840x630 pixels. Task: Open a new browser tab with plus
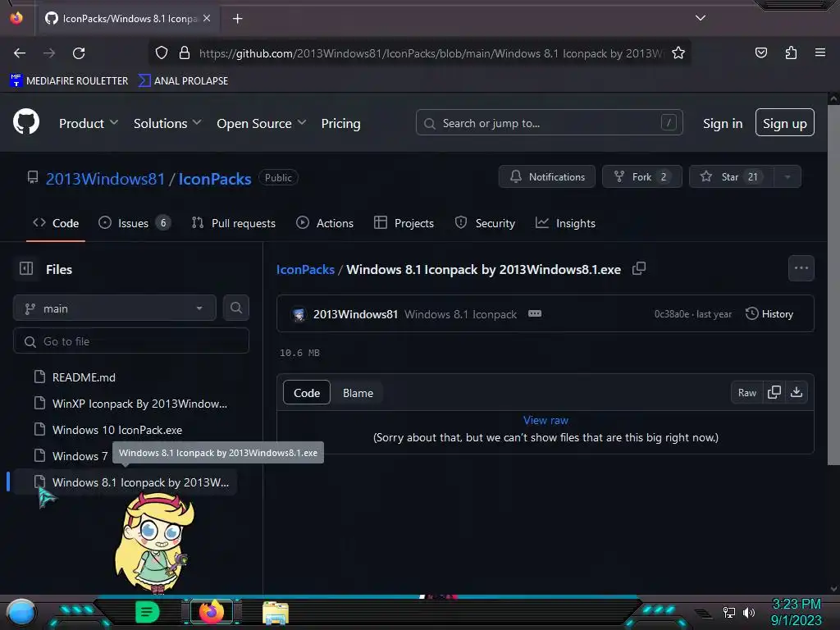[x=237, y=19]
